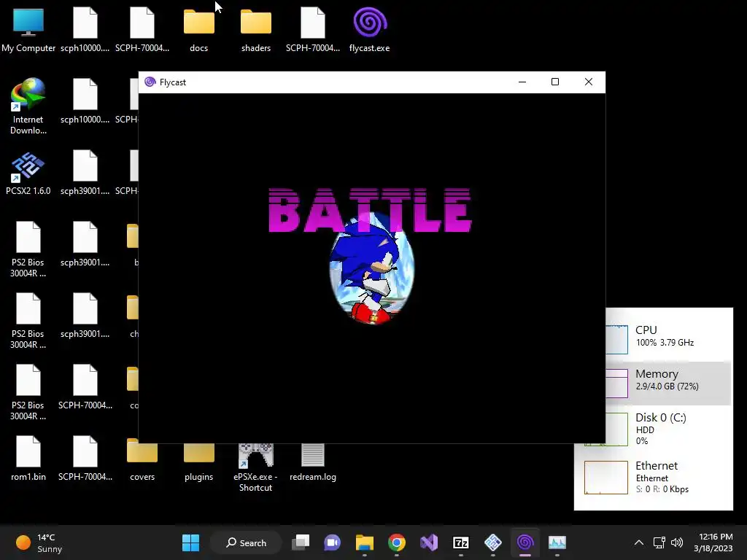Switch to Task Manager taskbar icon

tap(557, 542)
